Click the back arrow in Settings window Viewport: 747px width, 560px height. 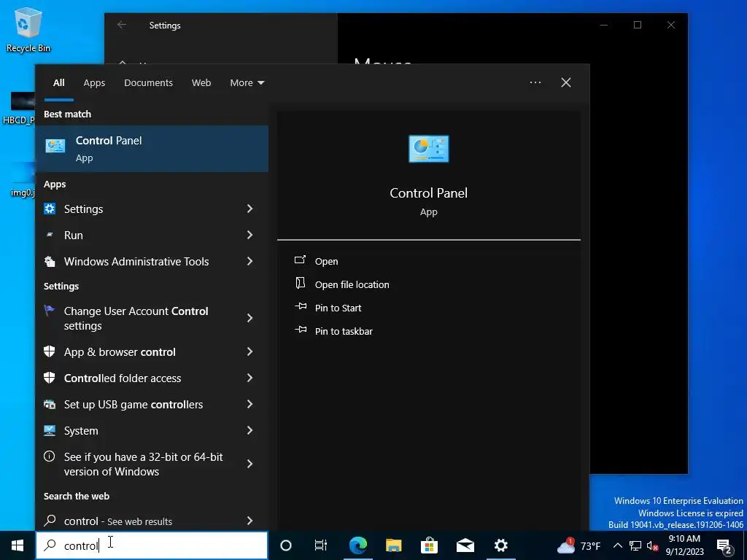[x=122, y=25]
